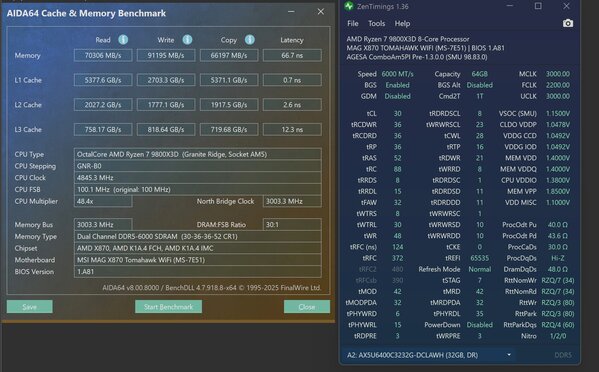Screen dimensions: 599x372
Task: Click the DRAM:FSB Ratio value 30:1
Action: 292,225
